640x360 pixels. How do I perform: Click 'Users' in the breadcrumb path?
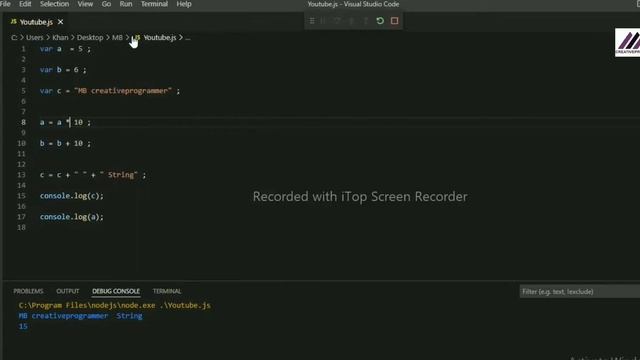[x=35, y=38]
